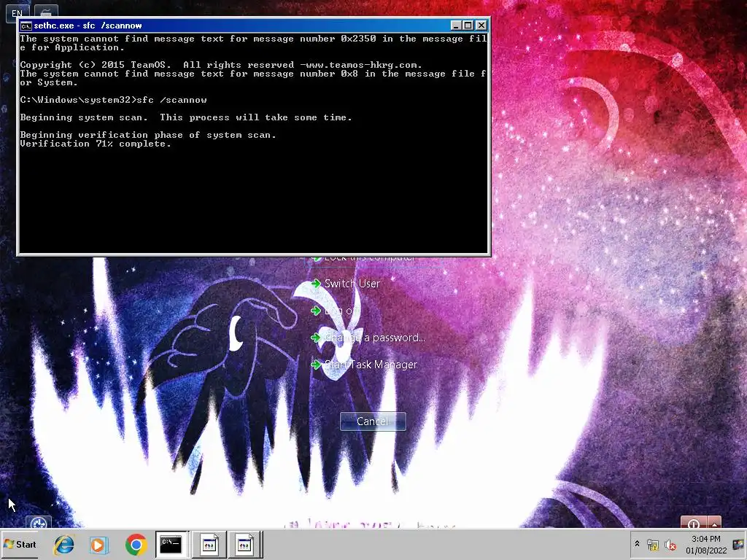
Task: Select the command prompt taskbar button
Action: pos(171,544)
